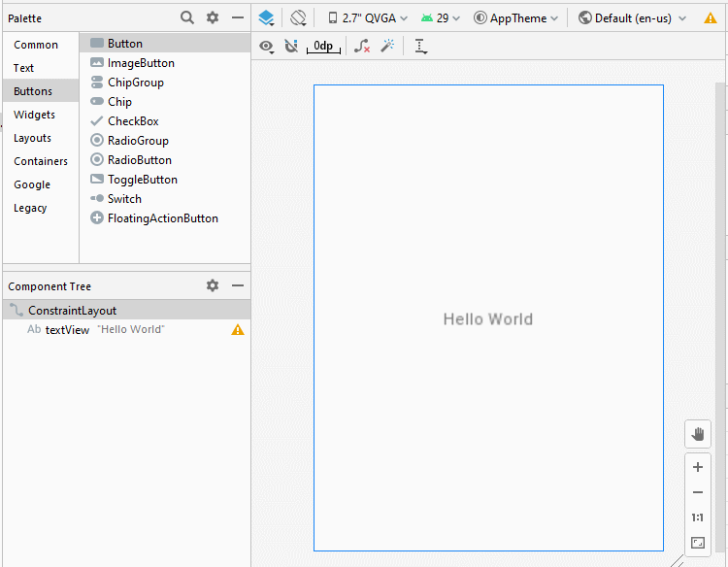The image size is (728, 567).
Task: Activate the pan hand tool
Action: [698, 434]
